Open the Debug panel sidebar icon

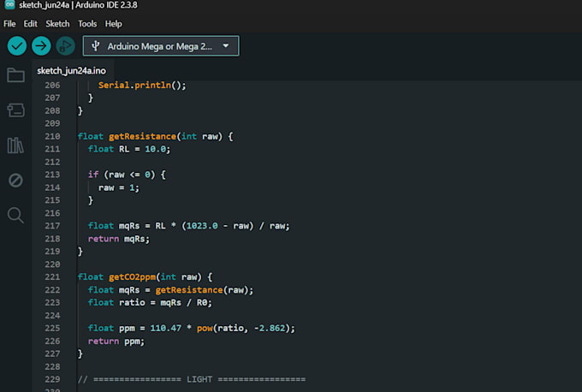pyautogui.click(x=15, y=181)
